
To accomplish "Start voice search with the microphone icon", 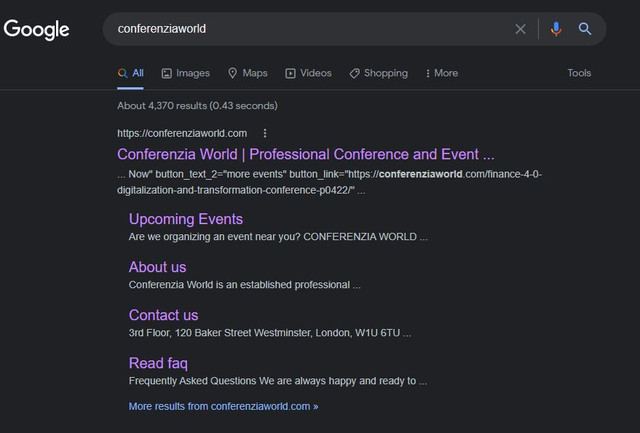I will click(x=556, y=29).
